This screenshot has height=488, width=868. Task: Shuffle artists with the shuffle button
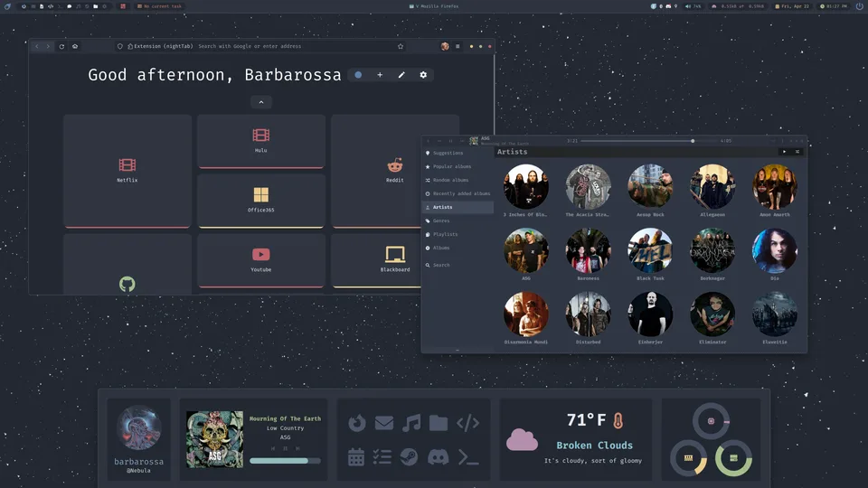tap(797, 152)
